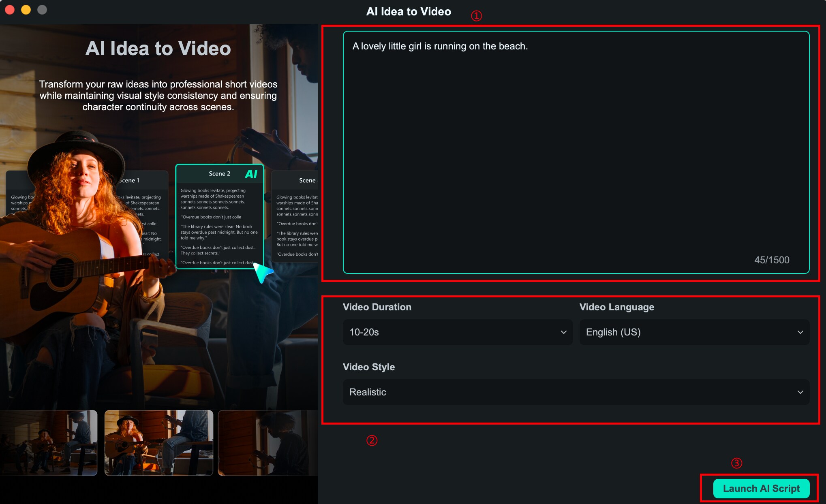Open the 10-20s duration dropdown
The width and height of the screenshot is (826, 504).
(457, 332)
